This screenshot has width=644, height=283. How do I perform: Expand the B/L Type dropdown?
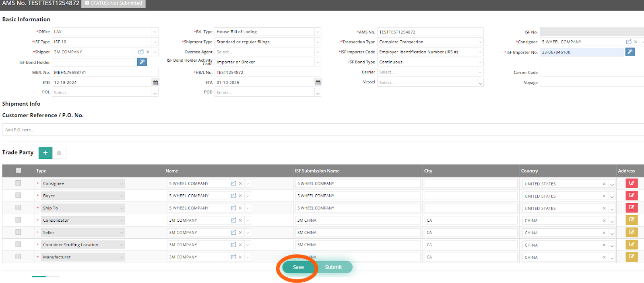[x=318, y=32]
